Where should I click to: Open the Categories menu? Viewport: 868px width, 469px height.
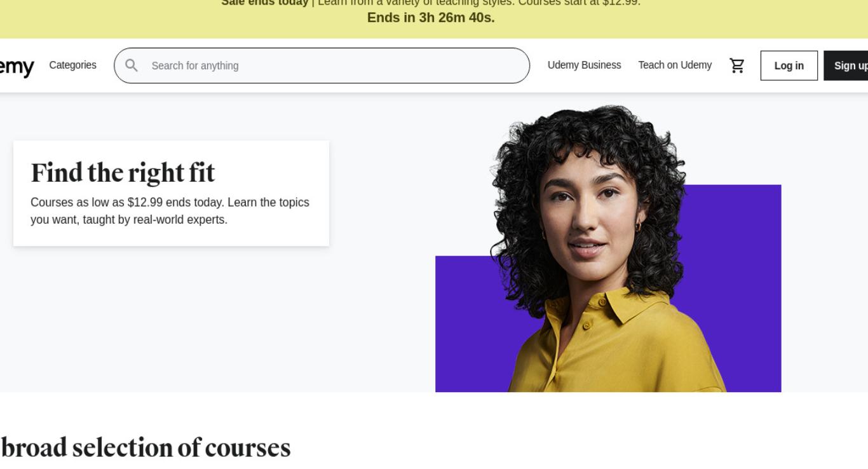pos(73,65)
